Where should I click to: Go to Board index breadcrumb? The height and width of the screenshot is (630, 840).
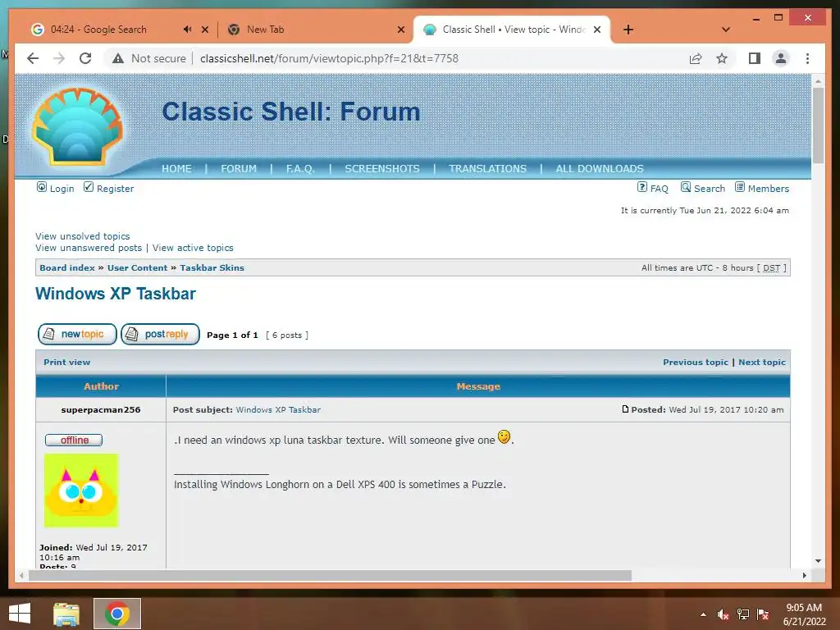[x=67, y=268]
